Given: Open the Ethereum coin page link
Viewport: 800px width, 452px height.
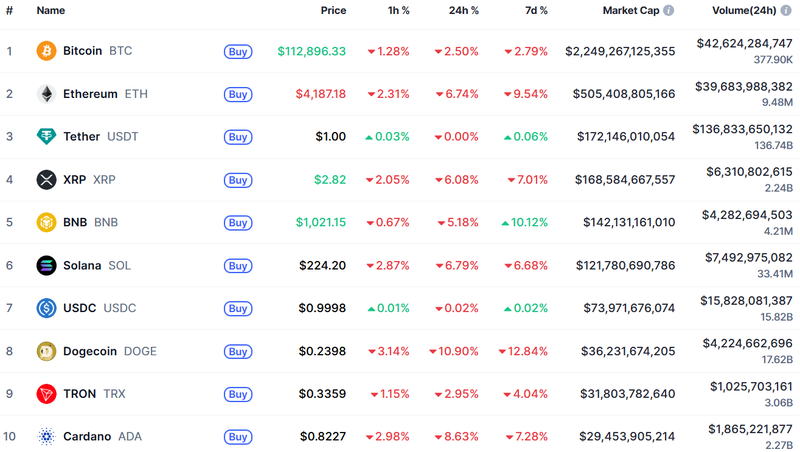Looking at the screenshot, I should click(90, 94).
